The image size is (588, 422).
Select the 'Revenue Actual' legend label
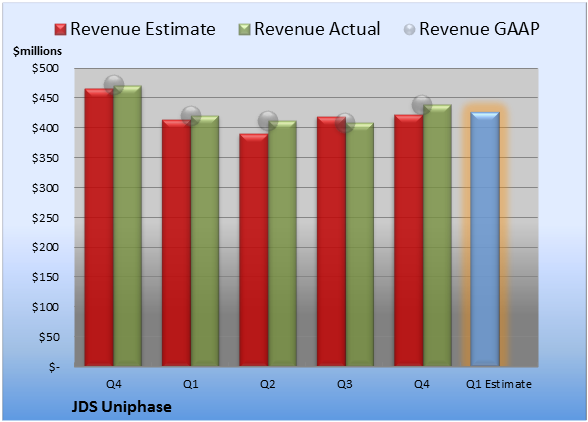[x=317, y=29]
